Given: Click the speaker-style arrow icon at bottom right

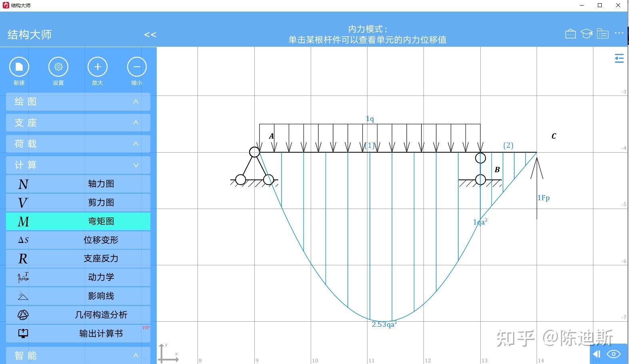Looking at the screenshot, I should click(x=597, y=354).
